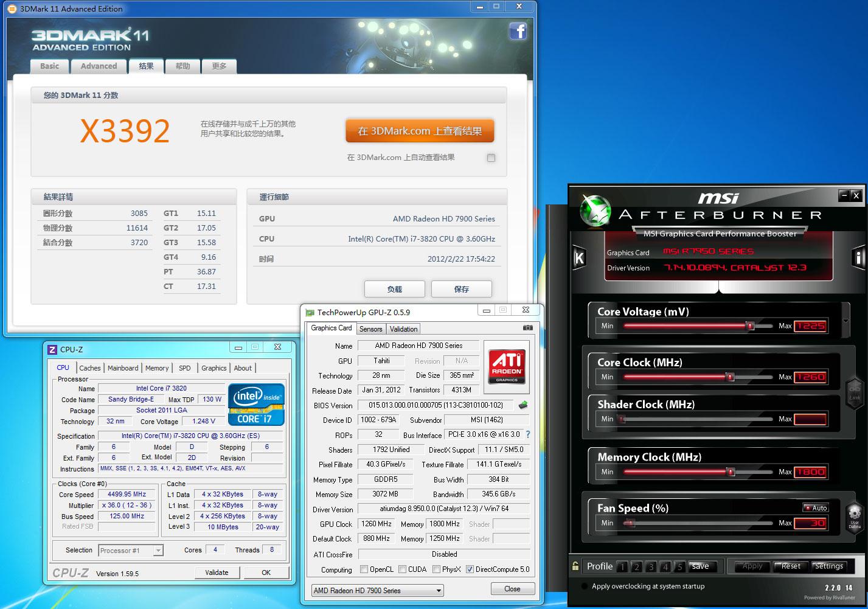Open the Processor #1 selection dropdown
Viewport: 868px width, 609px height.
(131, 550)
